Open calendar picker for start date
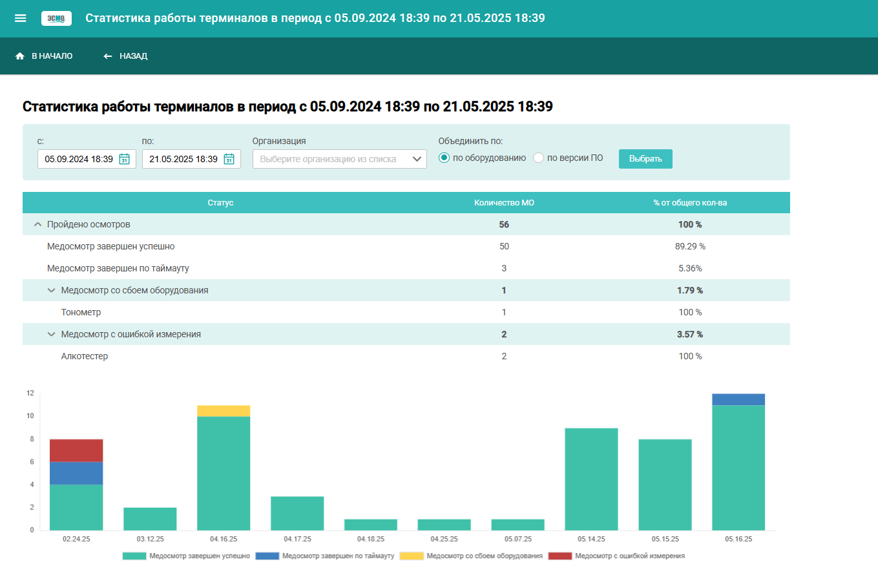The width and height of the screenshot is (878, 588). pos(125,159)
